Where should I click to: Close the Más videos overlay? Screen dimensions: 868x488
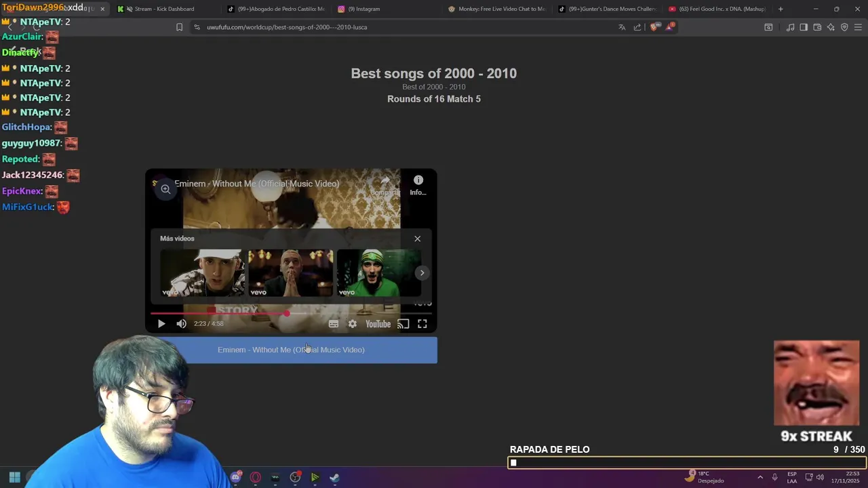point(418,239)
